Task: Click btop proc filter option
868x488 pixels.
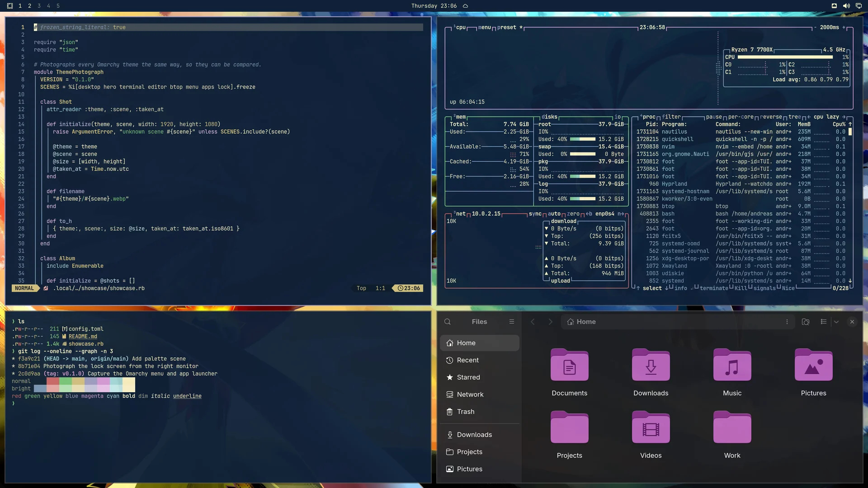Action: click(x=671, y=117)
